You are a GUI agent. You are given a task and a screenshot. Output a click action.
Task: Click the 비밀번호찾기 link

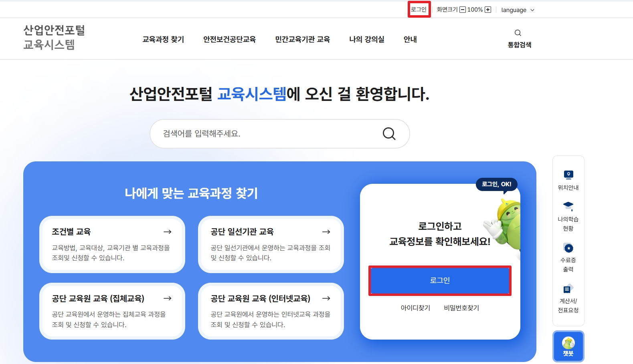(x=461, y=308)
